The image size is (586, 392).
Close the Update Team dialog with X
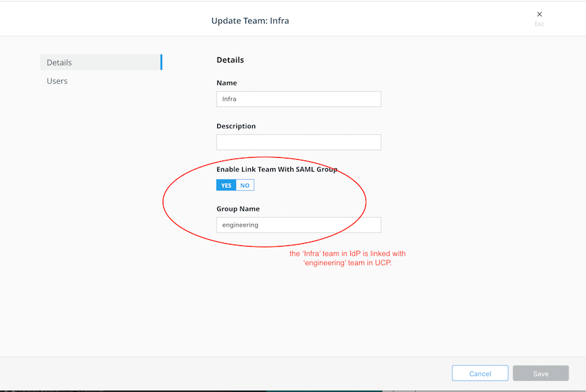[x=539, y=14]
